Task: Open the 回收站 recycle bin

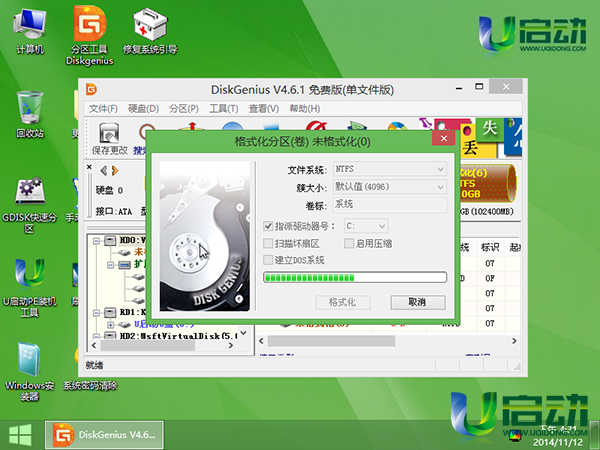Action: (x=29, y=114)
